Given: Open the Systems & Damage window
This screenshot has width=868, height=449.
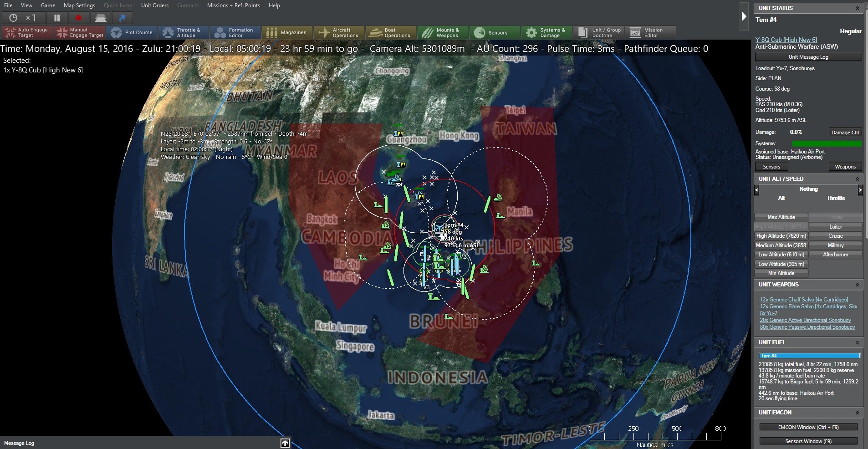Looking at the screenshot, I should 546,32.
